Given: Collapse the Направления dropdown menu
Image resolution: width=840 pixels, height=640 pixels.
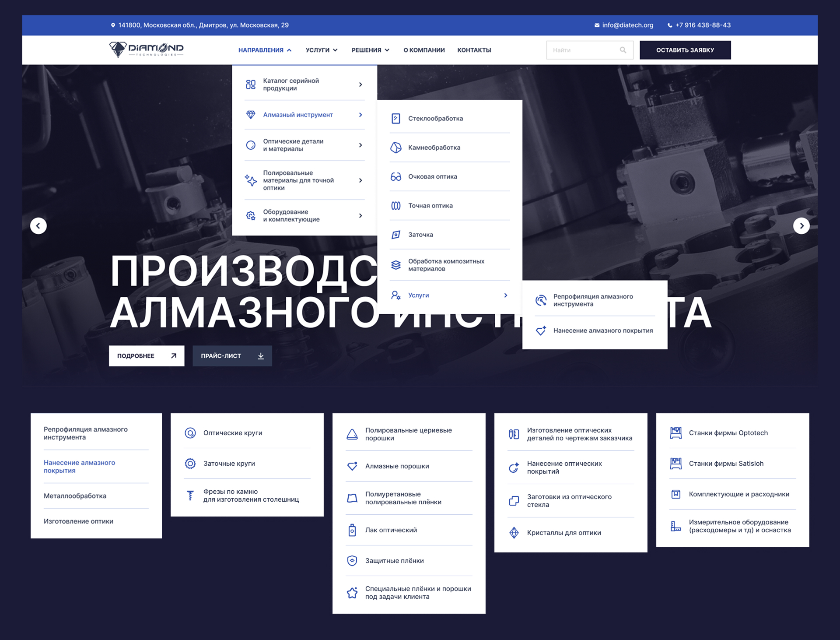Looking at the screenshot, I should (265, 50).
